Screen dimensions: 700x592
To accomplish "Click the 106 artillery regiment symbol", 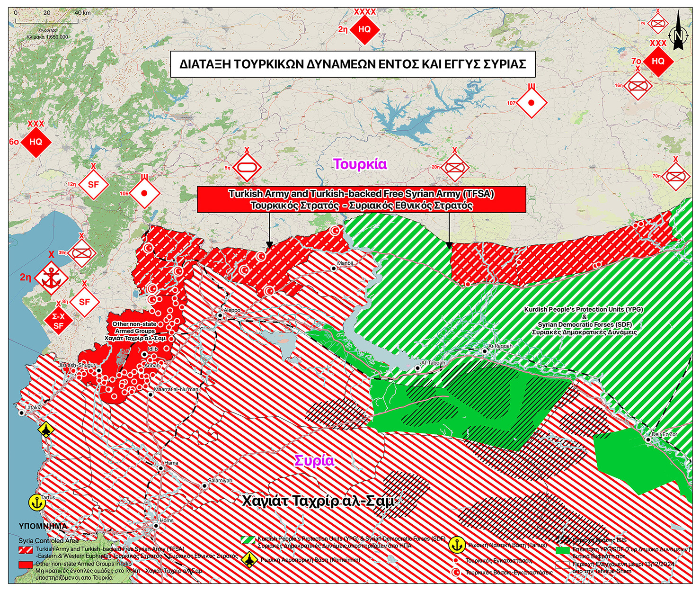I will point(144,194).
